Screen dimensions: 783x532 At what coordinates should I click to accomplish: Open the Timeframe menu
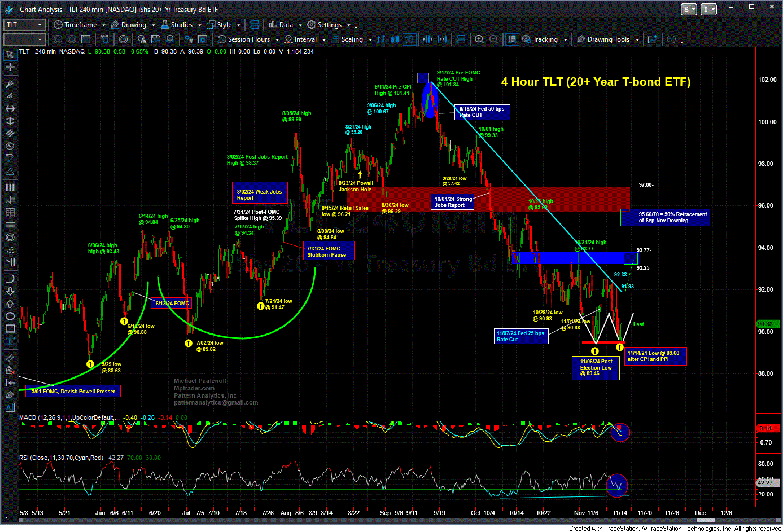[x=78, y=25]
